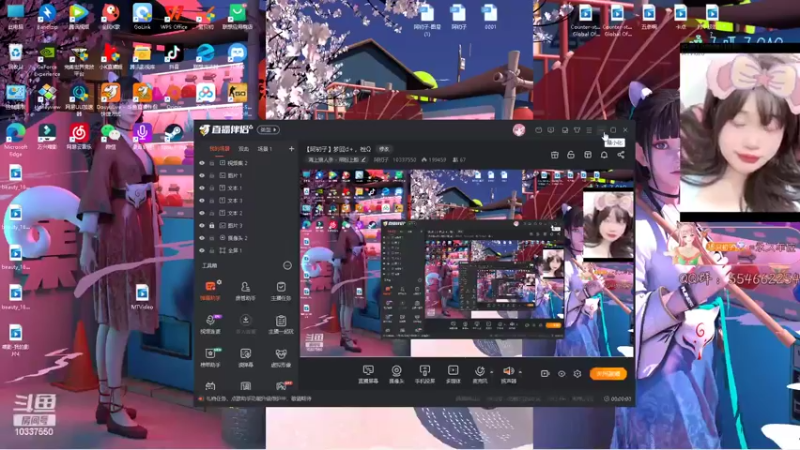The height and width of the screenshot is (450, 800).
Task: Switch to the second scene tab
Action: click(244, 149)
